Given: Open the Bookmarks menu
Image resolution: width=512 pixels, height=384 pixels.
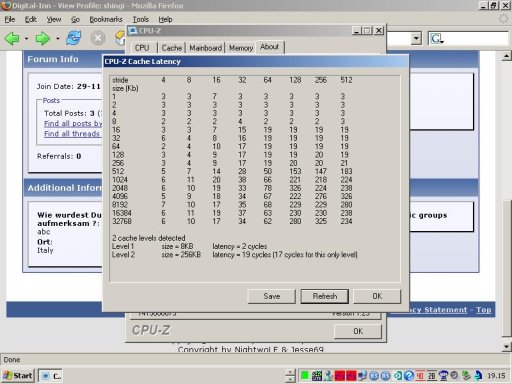Looking at the screenshot, I should click(x=106, y=19).
